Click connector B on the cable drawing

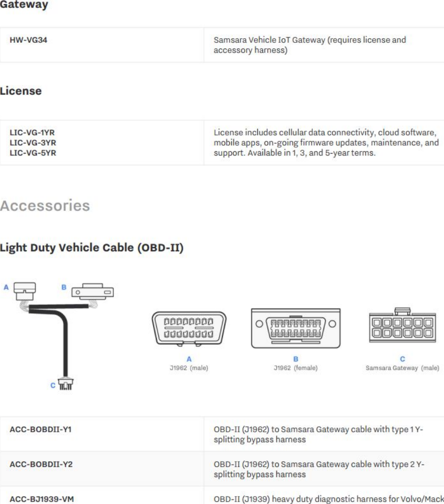coord(93,291)
